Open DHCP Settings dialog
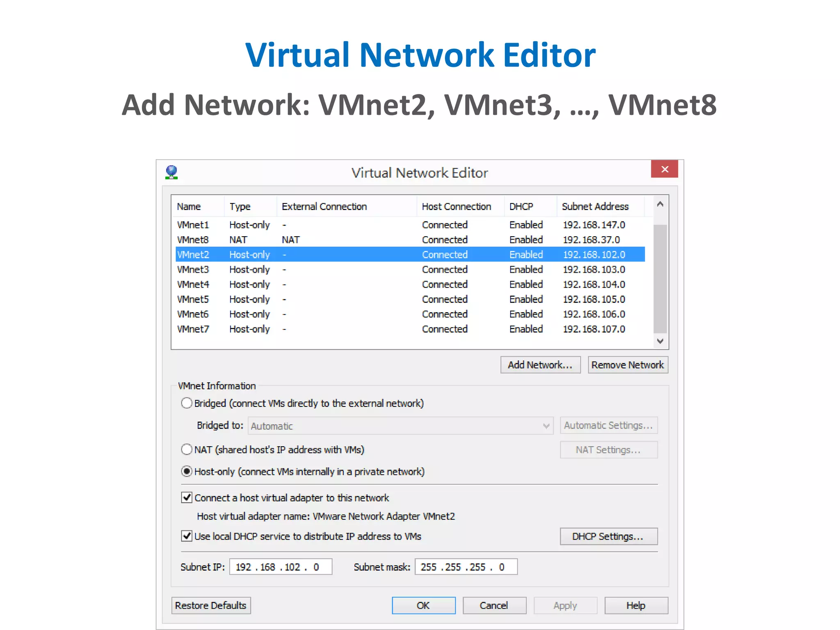Image resolution: width=840 pixels, height=630 pixels. pos(608,536)
